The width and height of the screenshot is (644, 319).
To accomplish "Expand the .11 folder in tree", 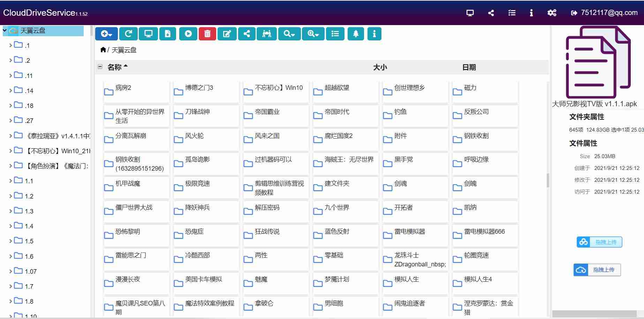I will (x=10, y=76).
